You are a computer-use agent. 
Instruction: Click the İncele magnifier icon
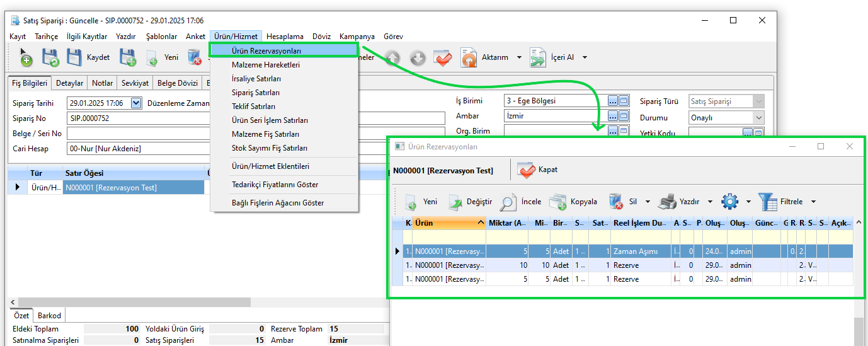click(508, 202)
